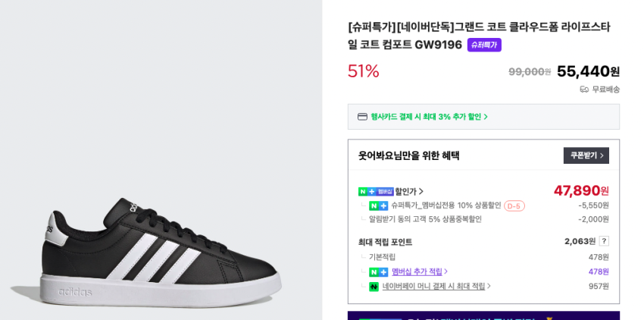This screenshot has height=320, width=644.
Task: Click the N+ icon beside 슈퍼특가 멤버십전용 discount
Action: 378,205
